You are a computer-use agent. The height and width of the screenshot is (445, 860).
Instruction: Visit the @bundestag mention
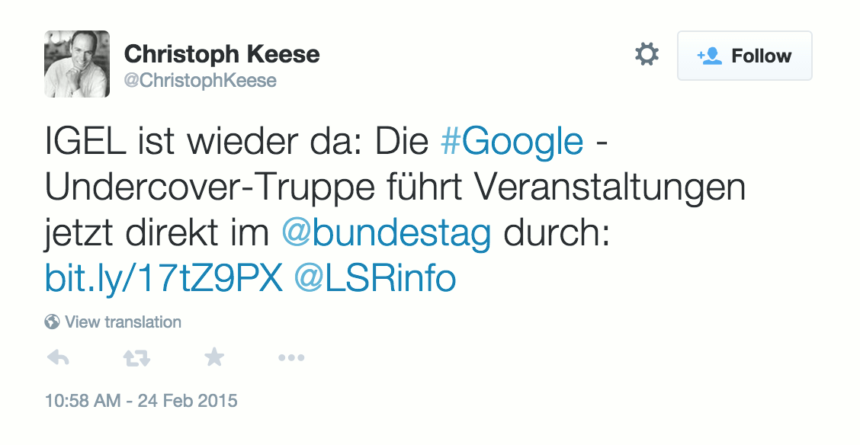pyautogui.click(x=386, y=234)
